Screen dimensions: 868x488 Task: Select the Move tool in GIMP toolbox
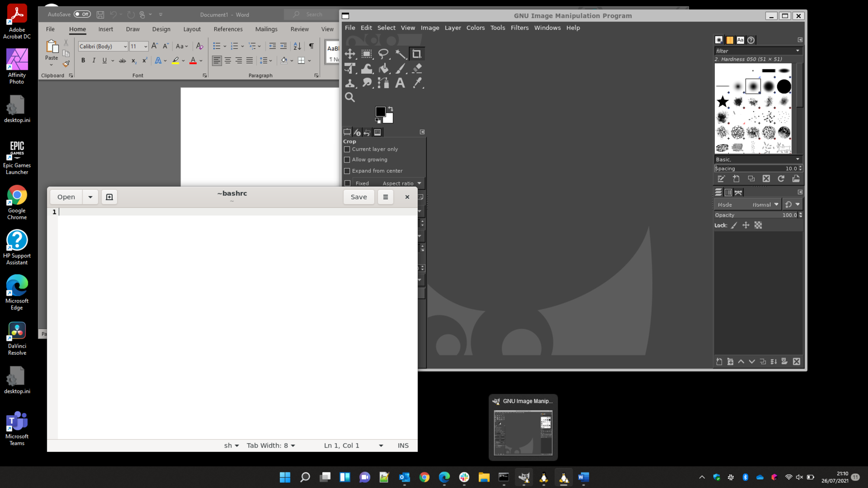pyautogui.click(x=350, y=54)
